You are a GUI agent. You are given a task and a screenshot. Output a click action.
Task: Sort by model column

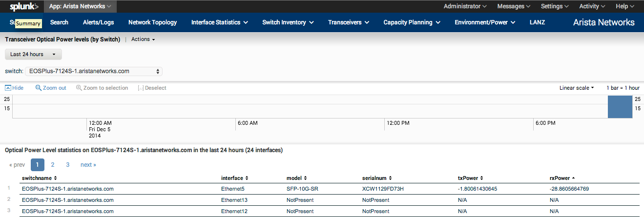click(x=296, y=178)
